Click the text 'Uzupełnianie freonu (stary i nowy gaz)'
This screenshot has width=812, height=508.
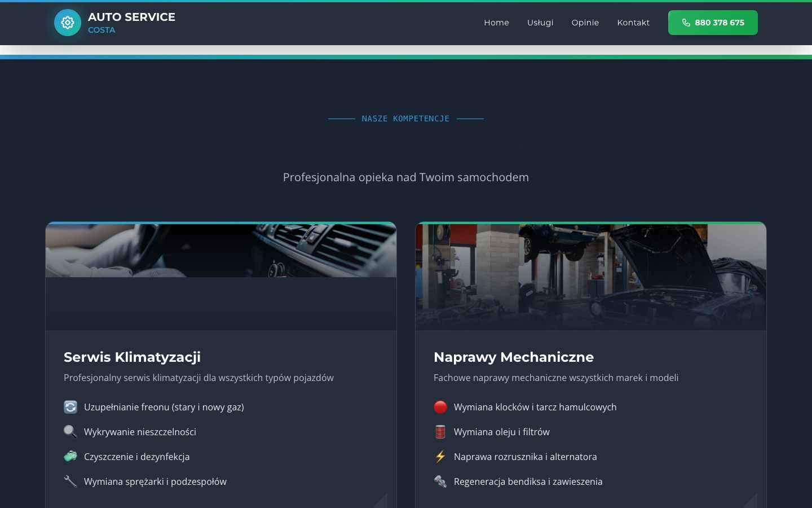(x=164, y=407)
